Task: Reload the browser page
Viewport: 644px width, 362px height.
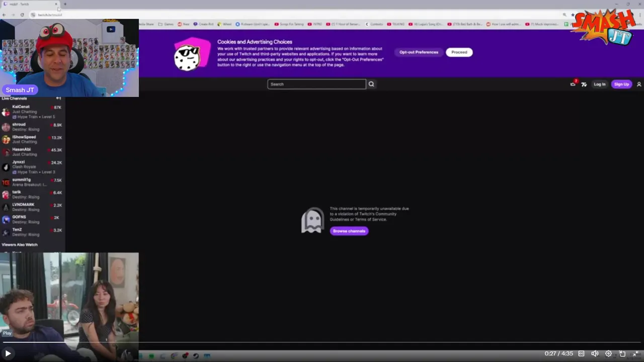Action: pyautogui.click(x=22, y=15)
